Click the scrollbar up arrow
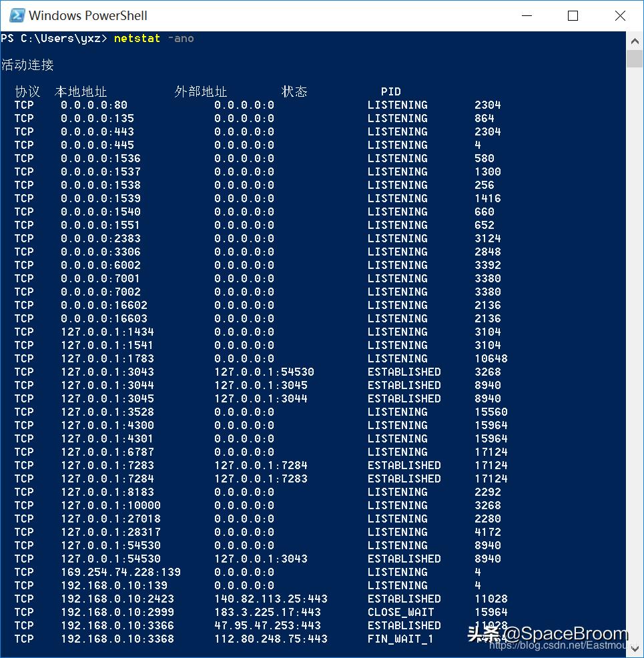This screenshot has width=644, height=658. tap(635, 41)
